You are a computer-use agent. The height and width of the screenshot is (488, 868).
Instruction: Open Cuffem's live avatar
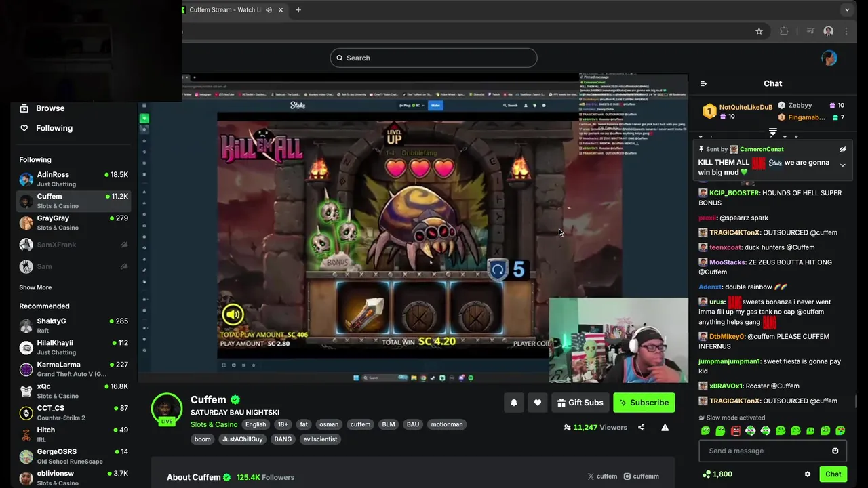pyautogui.click(x=166, y=409)
